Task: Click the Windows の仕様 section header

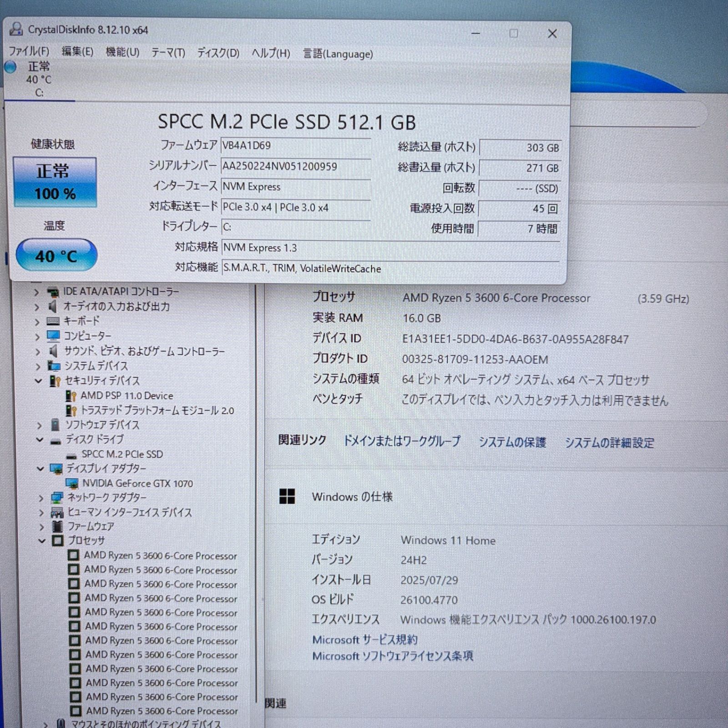Action: [352, 497]
